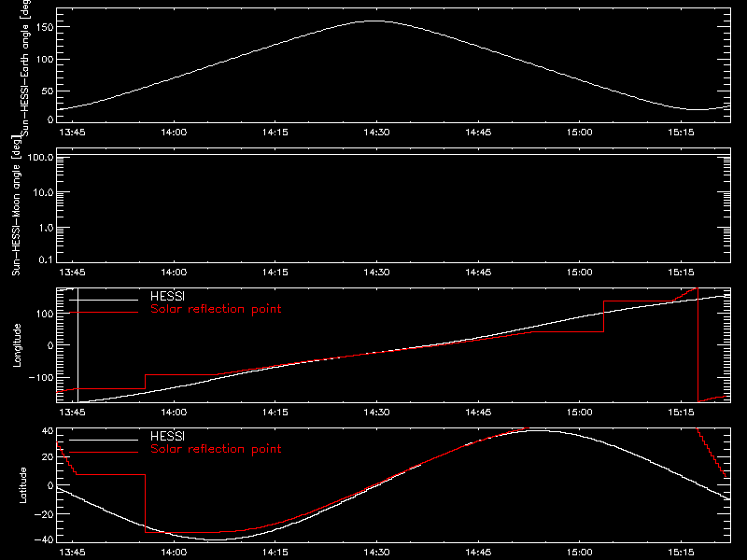747x560 pixels.
Task: Click the HESSI legend label in Longitude plot
Action: pos(167,296)
